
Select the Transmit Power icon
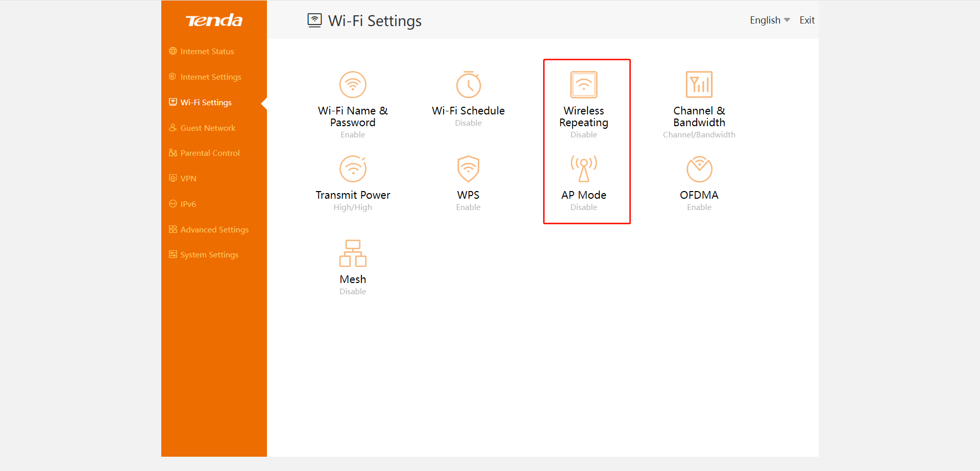coord(353,169)
